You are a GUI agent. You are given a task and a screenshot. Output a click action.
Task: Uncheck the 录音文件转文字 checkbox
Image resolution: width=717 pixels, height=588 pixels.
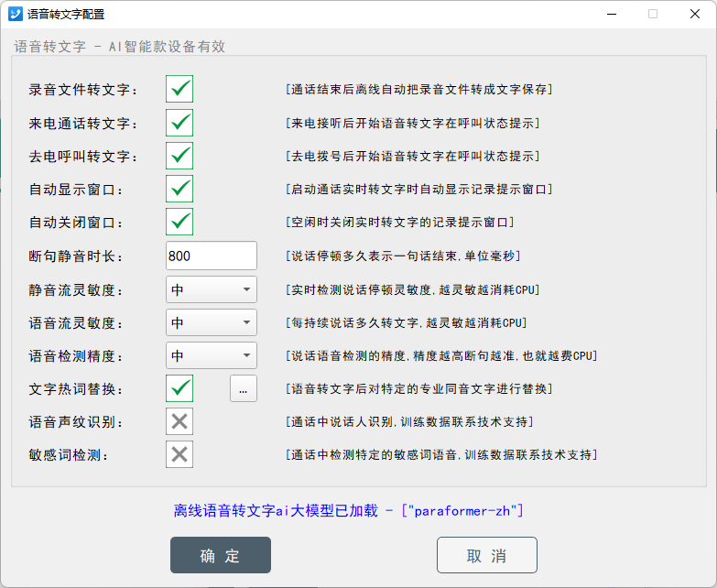[x=179, y=89]
